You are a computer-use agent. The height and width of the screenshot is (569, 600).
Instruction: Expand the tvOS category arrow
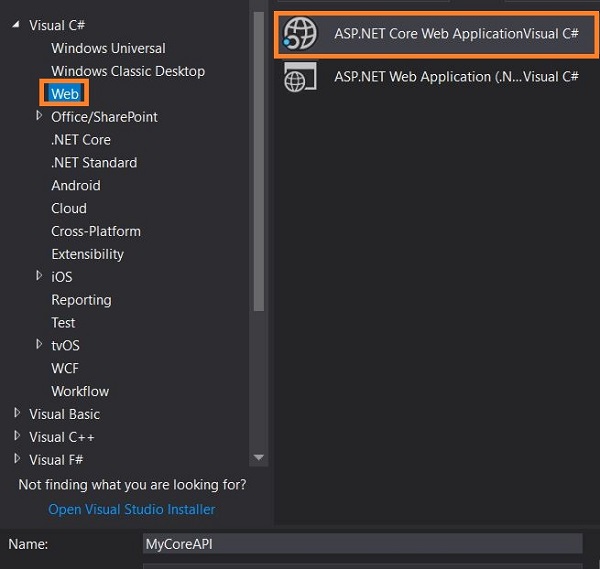[x=39, y=345]
